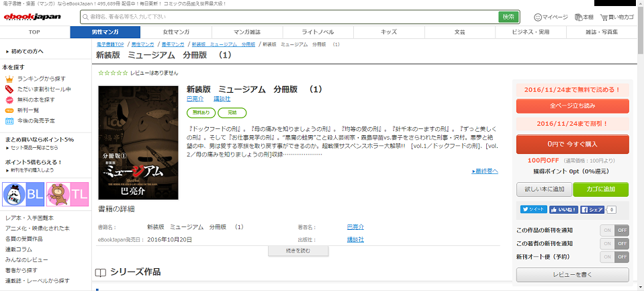This screenshot has height=291, width=644.
Task: Open the bookshelf (本棚) icon
Action: click(579, 17)
